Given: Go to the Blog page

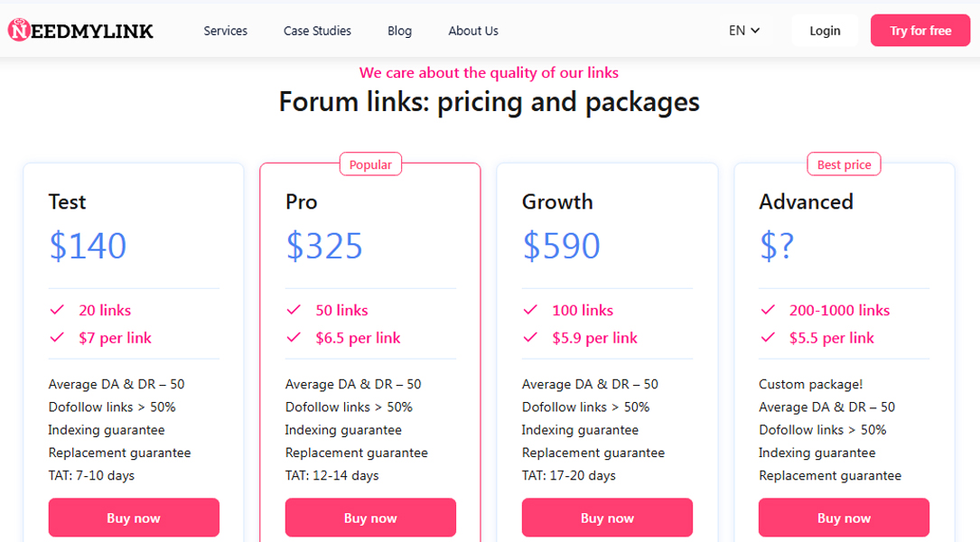Looking at the screenshot, I should click(399, 31).
